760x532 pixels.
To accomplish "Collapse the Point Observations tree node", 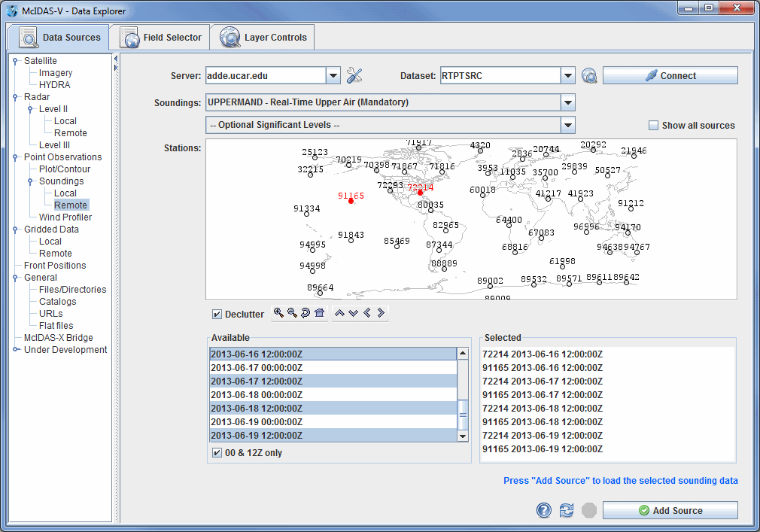I will [x=15, y=157].
